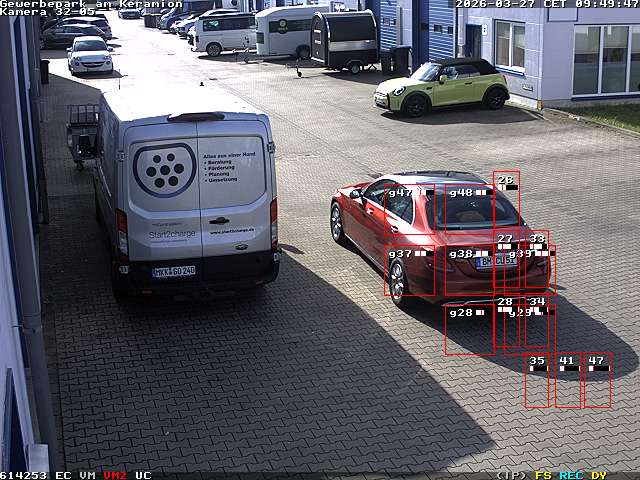Click the 614253 counter in status bar
This screenshot has height=480, width=640.
pyautogui.click(x=24, y=475)
